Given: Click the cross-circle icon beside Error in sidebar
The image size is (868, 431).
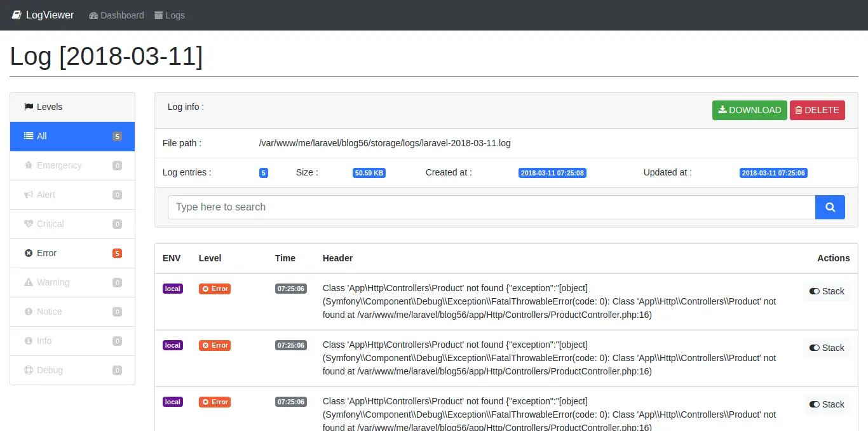Looking at the screenshot, I should (29, 253).
